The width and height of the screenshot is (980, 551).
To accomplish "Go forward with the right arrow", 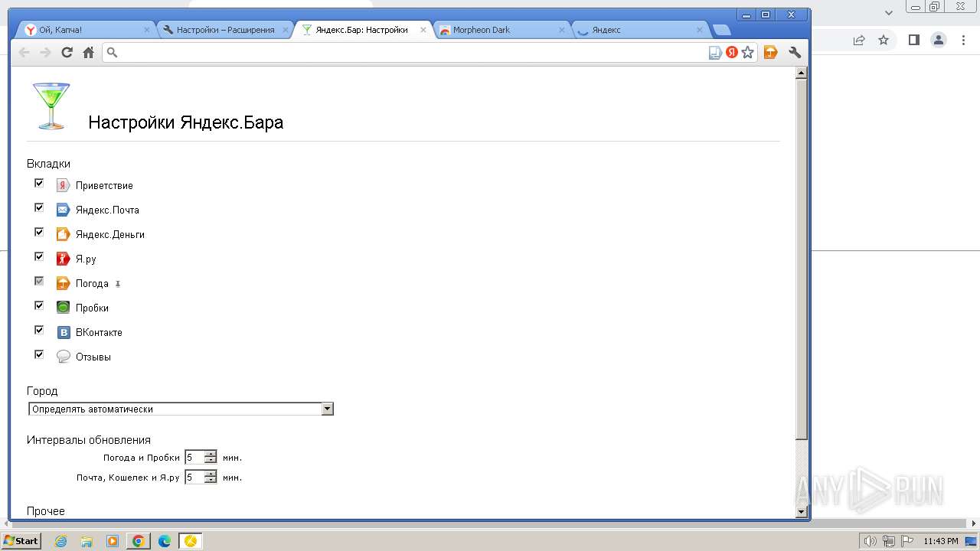I will 46,52.
